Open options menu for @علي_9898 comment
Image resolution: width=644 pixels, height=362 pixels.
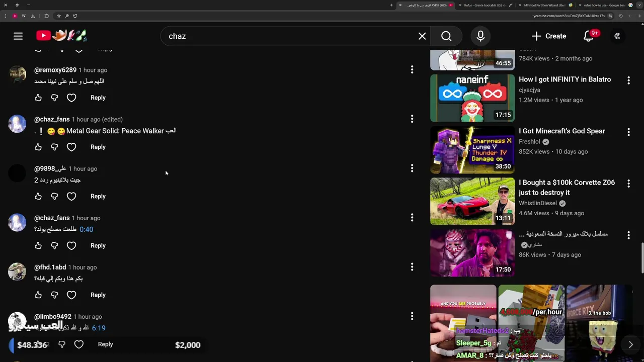tap(412, 168)
